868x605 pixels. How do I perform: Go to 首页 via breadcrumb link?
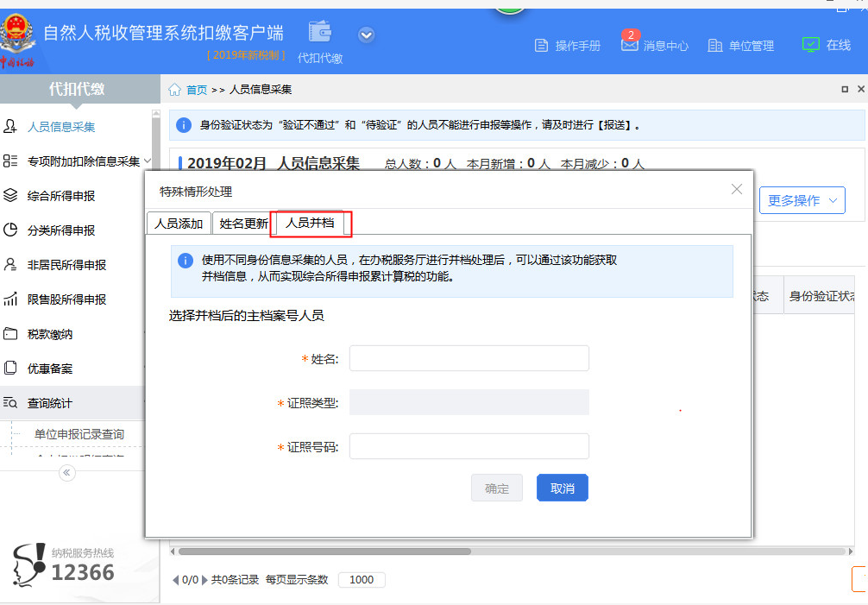(x=197, y=90)
